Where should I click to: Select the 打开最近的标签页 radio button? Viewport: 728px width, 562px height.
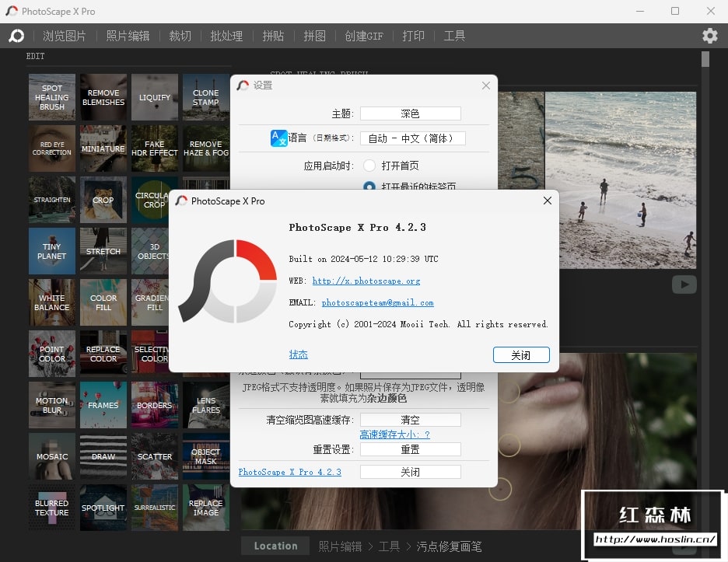pyautogui.click(x=369, y=186)
